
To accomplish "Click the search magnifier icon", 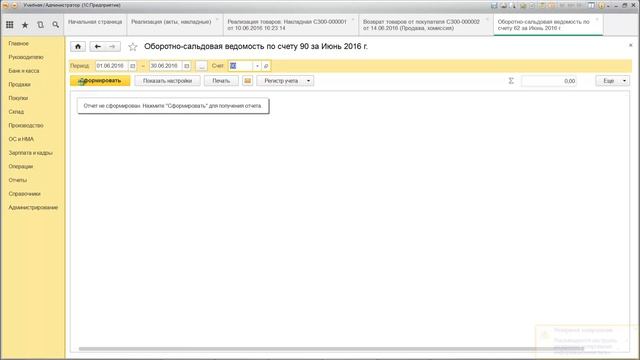I will click(56, 25).
